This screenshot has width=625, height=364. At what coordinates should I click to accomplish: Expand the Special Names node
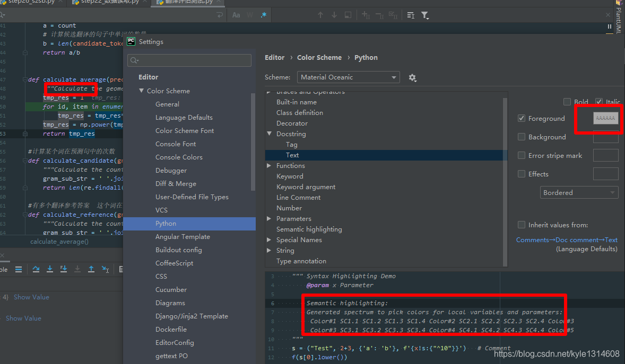point(269,239)
